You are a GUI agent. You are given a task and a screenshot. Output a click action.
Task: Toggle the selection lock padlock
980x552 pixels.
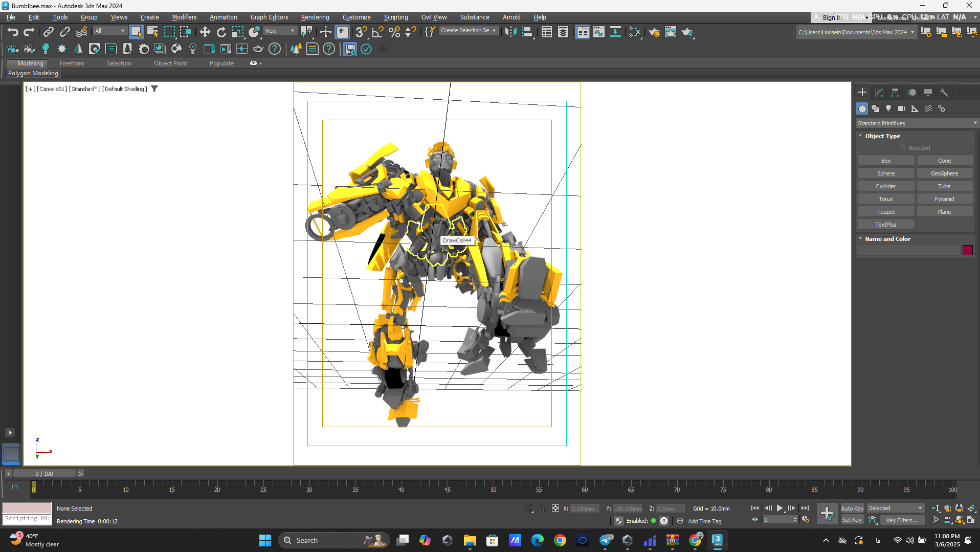[542, 508]
